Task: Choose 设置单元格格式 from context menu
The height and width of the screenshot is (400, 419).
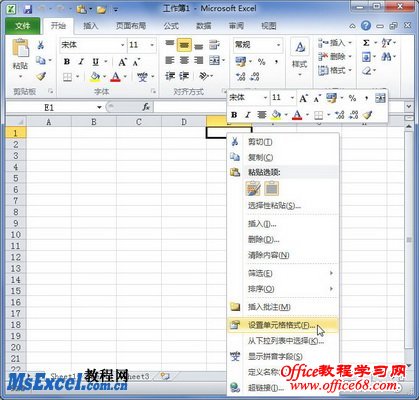Action: click(x=283, y=325)
